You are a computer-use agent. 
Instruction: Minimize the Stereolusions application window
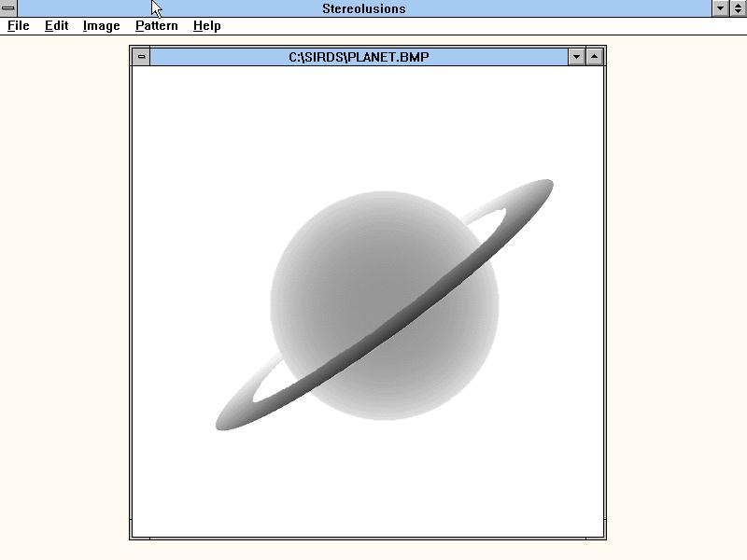click(x=720, y=8)
